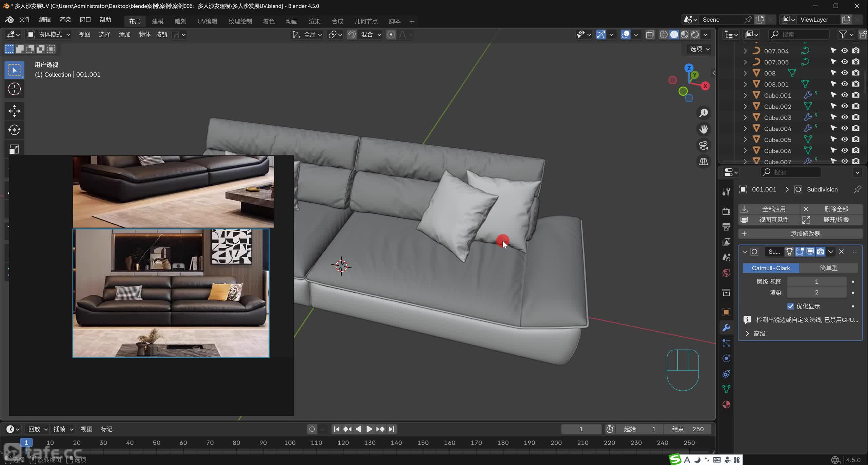The image size is (868, 465).
Task: Select the Move tool in the toolbar
Action: tap(14, 111)
